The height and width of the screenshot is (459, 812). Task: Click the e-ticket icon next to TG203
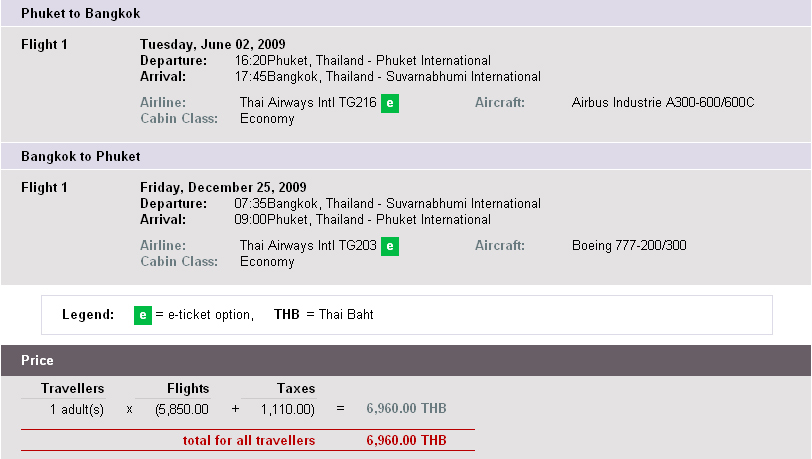390,246
